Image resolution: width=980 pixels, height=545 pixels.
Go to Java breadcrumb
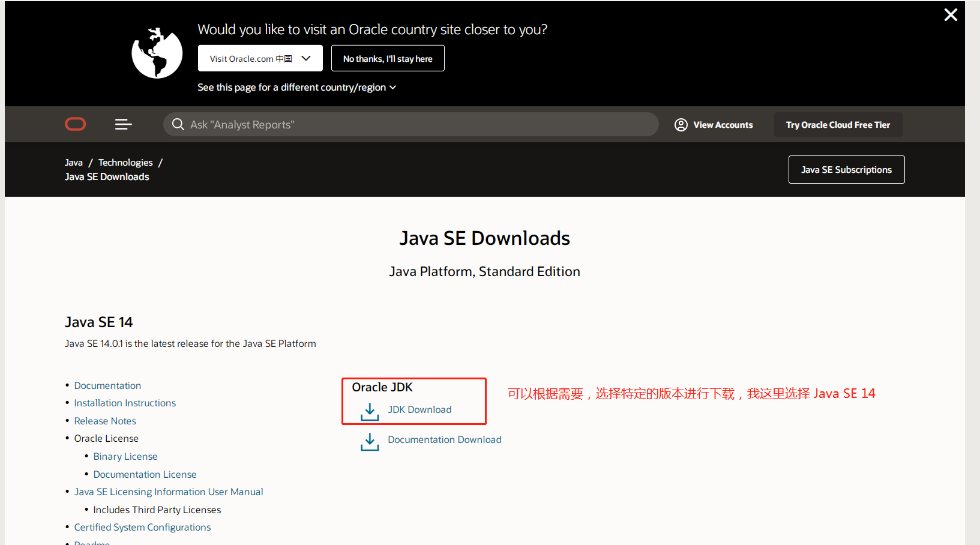tap(74, 163)
